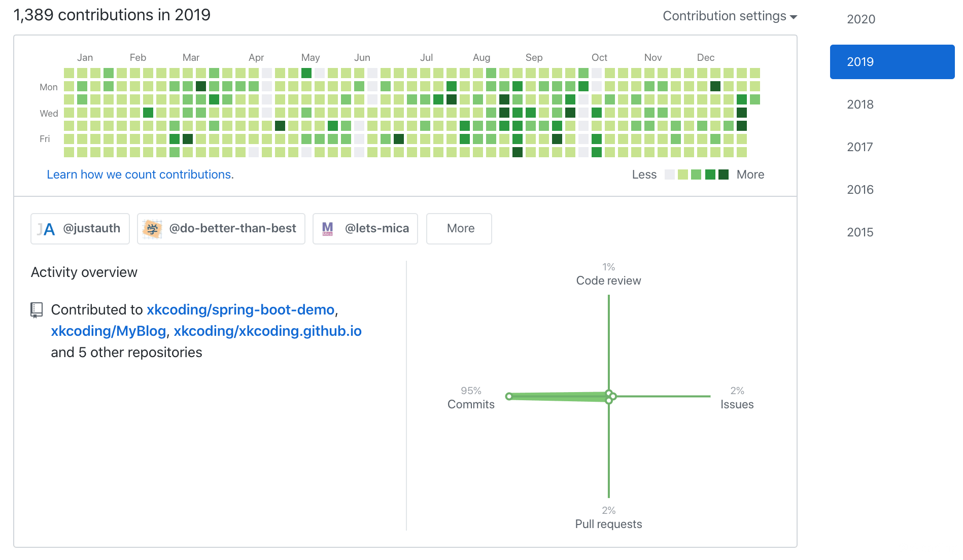
Task: Open Learn how we count contributions link
Action: (140, 174)
